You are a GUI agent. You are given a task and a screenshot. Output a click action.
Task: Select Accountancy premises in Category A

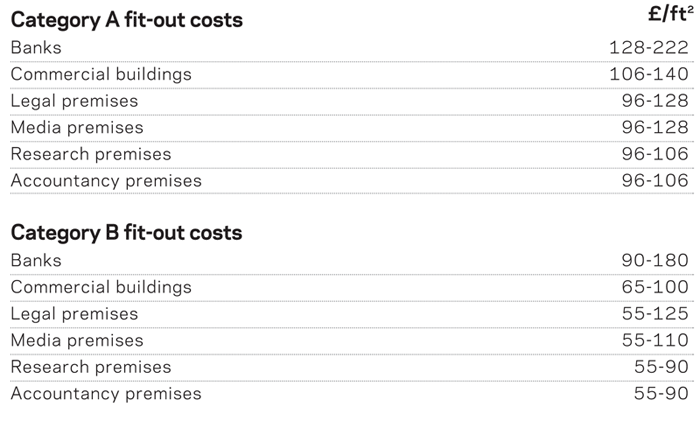click(x=106, y=181)
